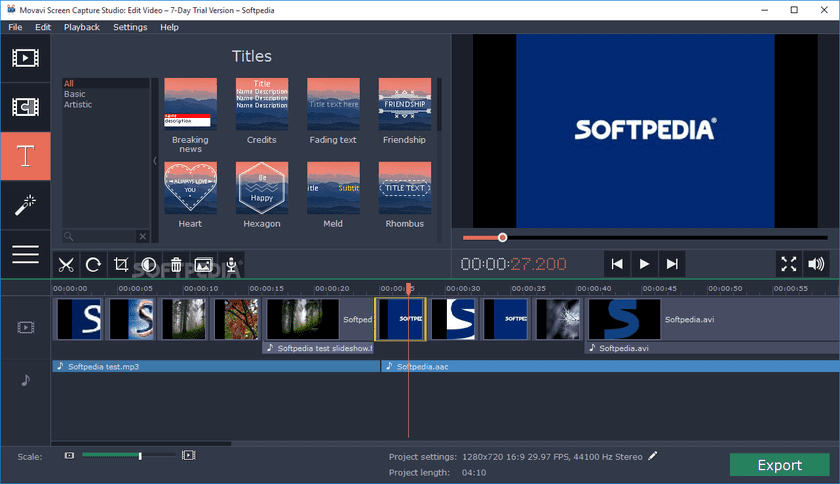The height and width of the screenshot is (484, 840).
Task: Open the Playback menu
Action: point(82,27)
